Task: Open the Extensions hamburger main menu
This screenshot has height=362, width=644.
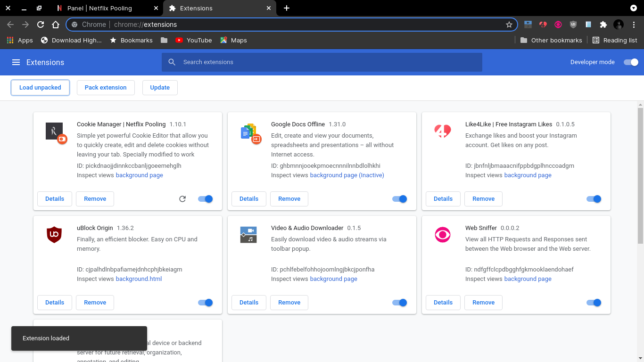Action: click(16, 62)
